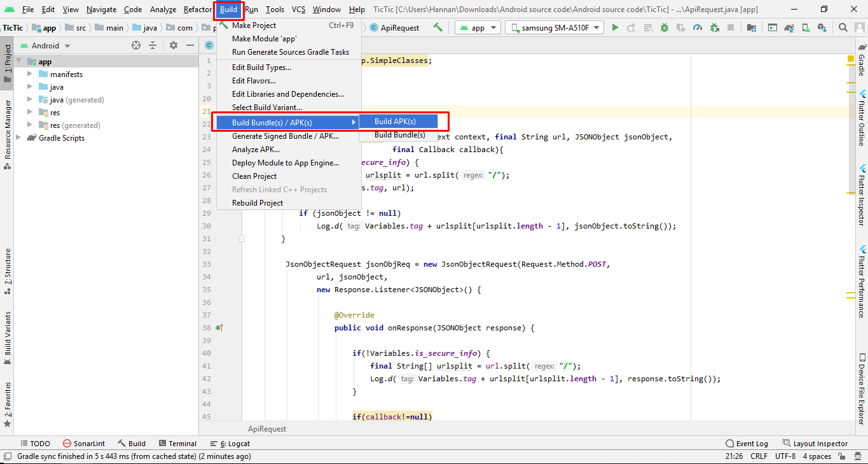Choose Clean Project from the Build menu

(254, 176)
